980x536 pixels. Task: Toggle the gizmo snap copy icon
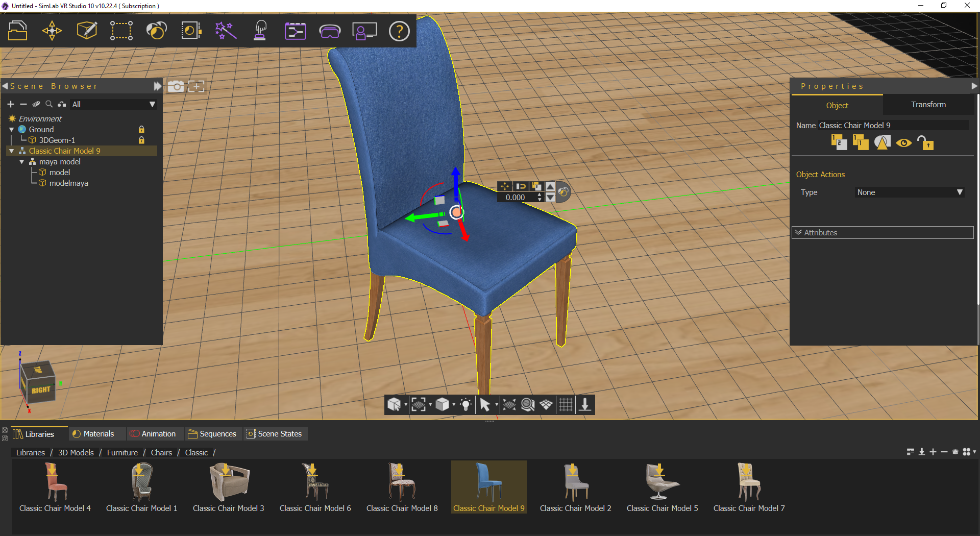coord(536,186)
